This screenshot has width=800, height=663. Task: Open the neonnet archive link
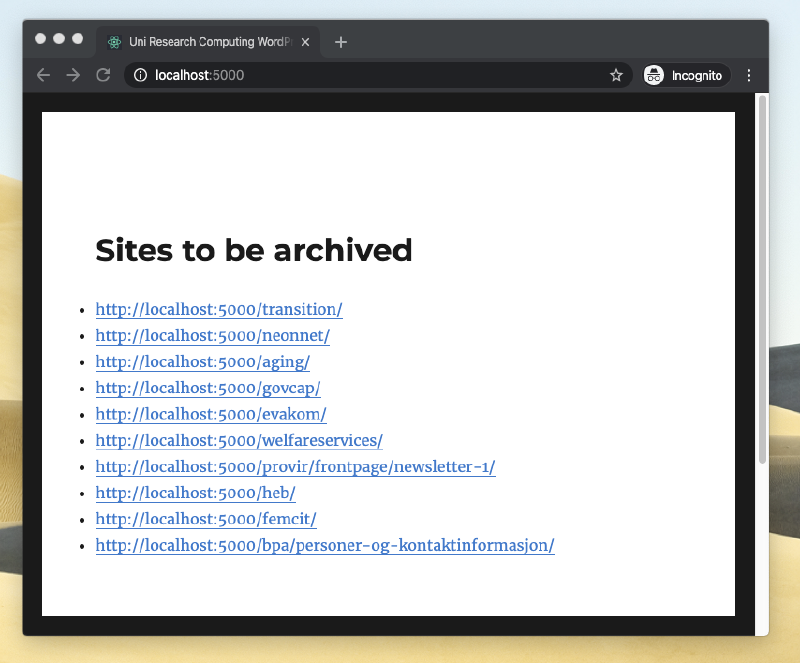pyautogui.click(x=212, y=336)
